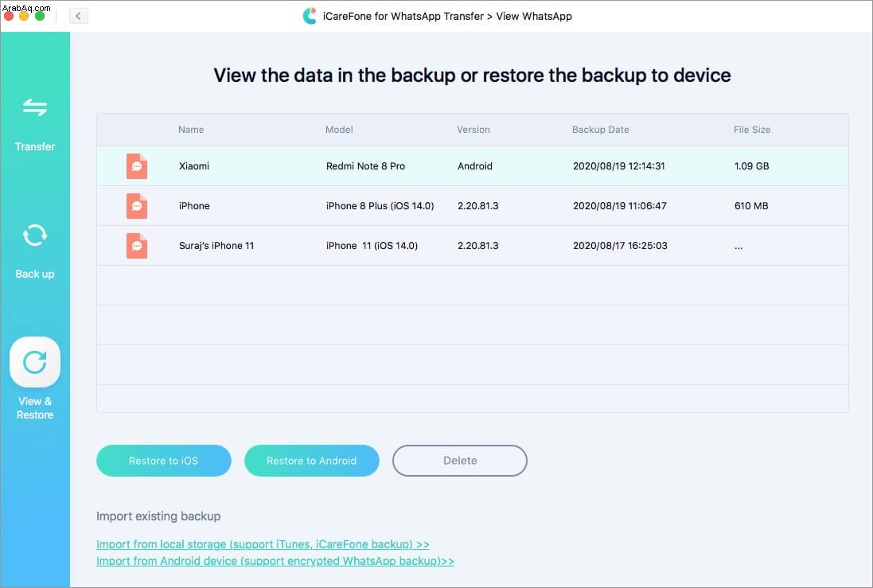The height and width of the screenshot is (588, 873).
Task: Sort by the Name column header
Action: click(191, 130)
